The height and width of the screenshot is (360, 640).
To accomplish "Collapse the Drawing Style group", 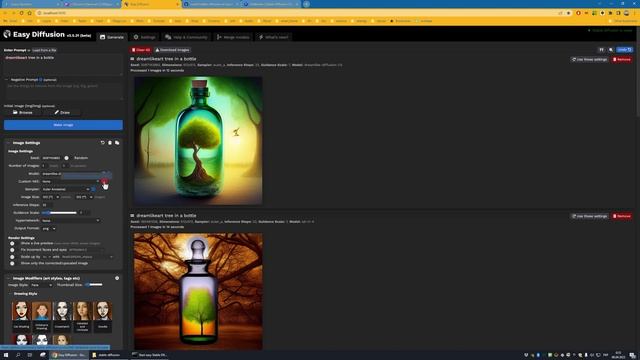I will point(11,294).
